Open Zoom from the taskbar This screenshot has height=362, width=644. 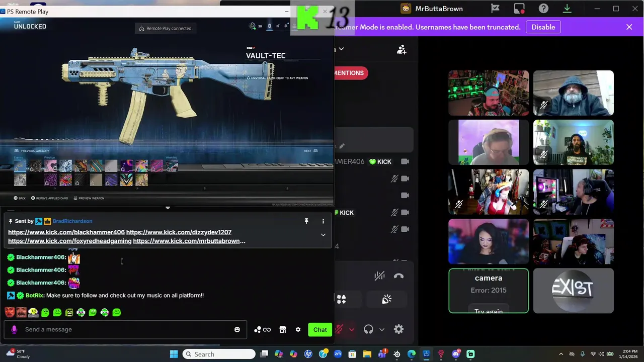point(338,354)
